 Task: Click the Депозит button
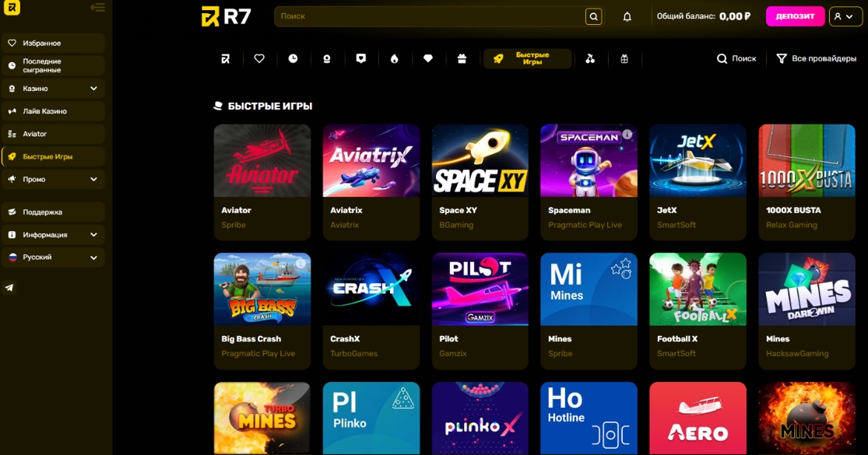795,16
